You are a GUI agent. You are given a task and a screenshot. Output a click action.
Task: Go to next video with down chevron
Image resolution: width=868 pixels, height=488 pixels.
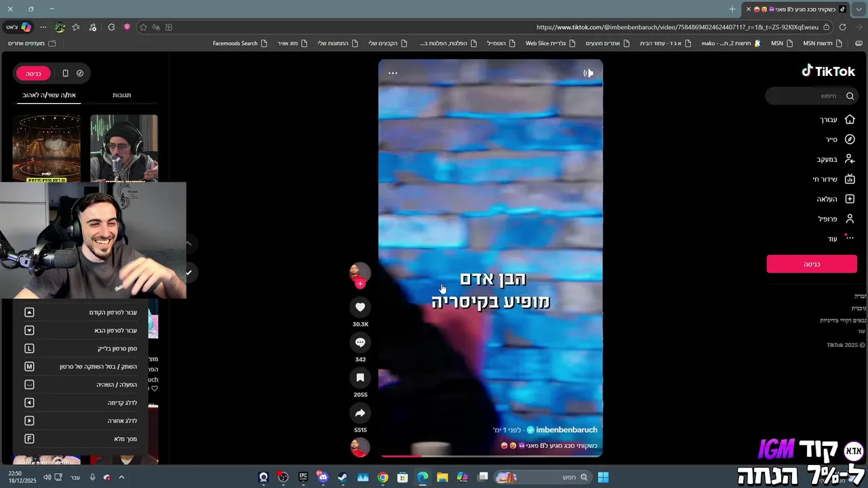click(x=189, y=272)
